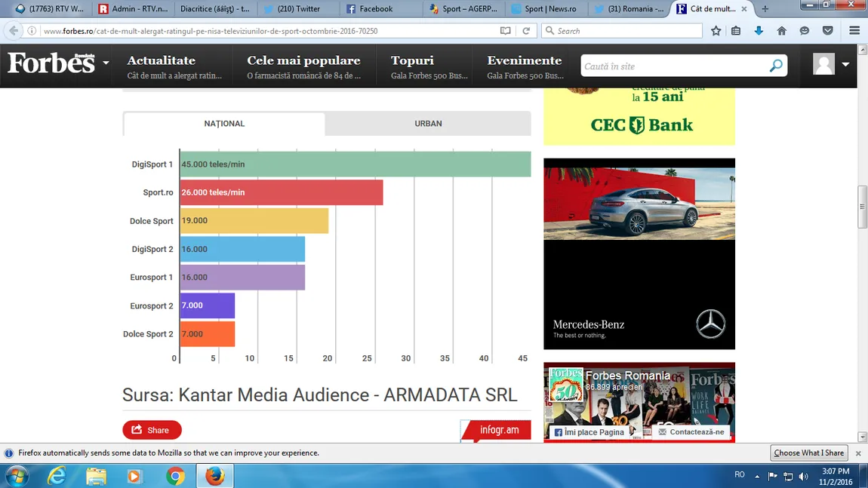Click the Eurosport 2 purple bar
The image size is (868, 488).
click(208, 305)
